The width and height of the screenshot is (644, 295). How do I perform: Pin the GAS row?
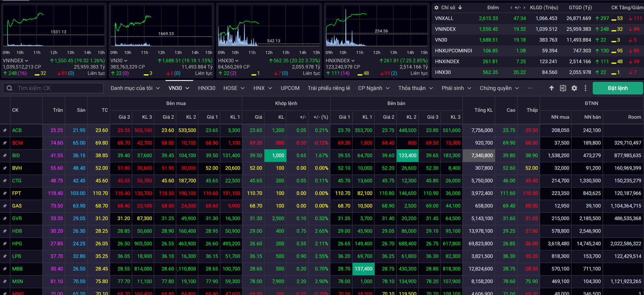click(5, 206)
